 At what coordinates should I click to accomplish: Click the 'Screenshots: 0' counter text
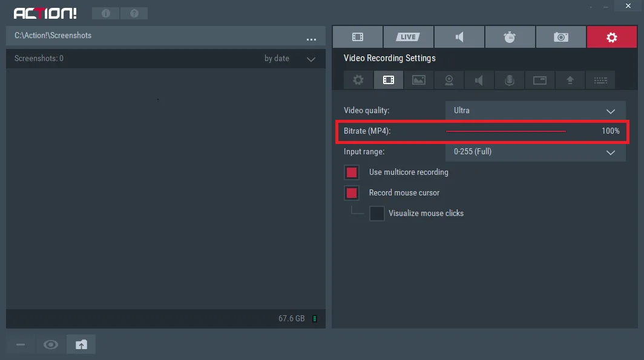pos(39,58)
